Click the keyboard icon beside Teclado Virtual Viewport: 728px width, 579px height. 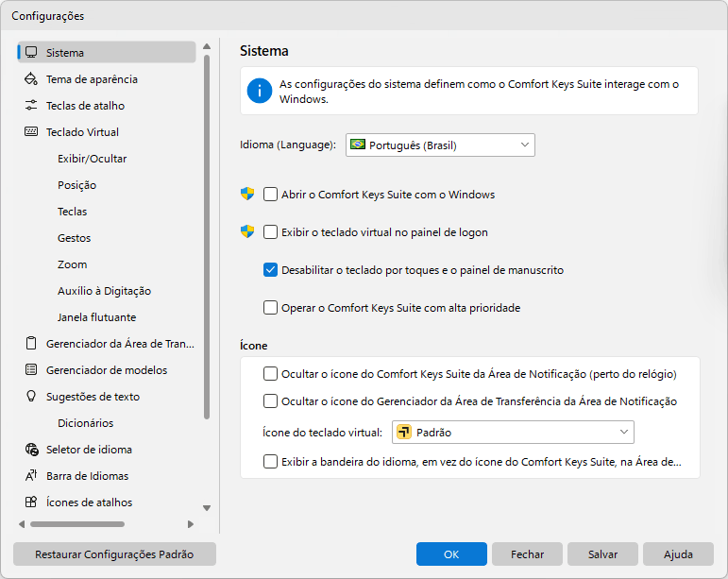pyautogui.click(x=31, y=132)
